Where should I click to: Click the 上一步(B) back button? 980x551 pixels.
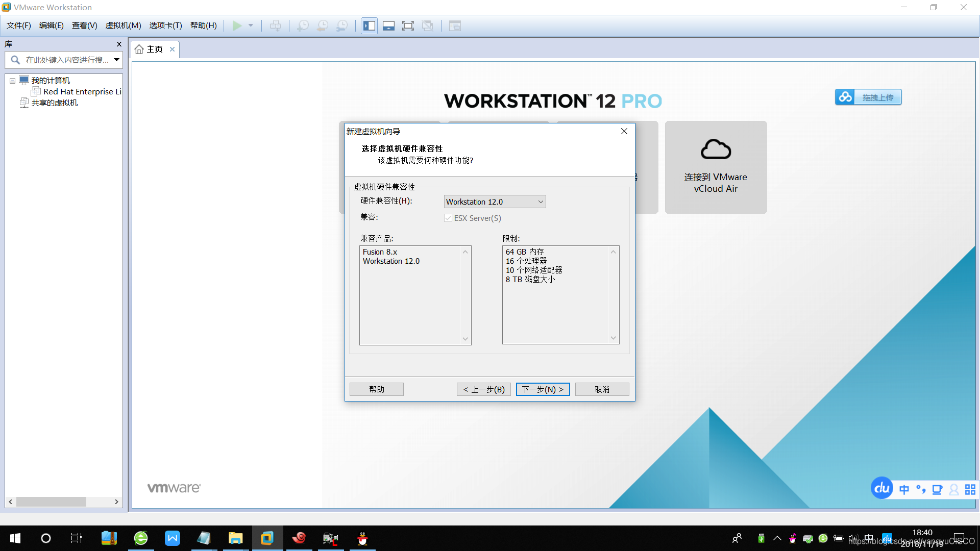tap(484, 389)
